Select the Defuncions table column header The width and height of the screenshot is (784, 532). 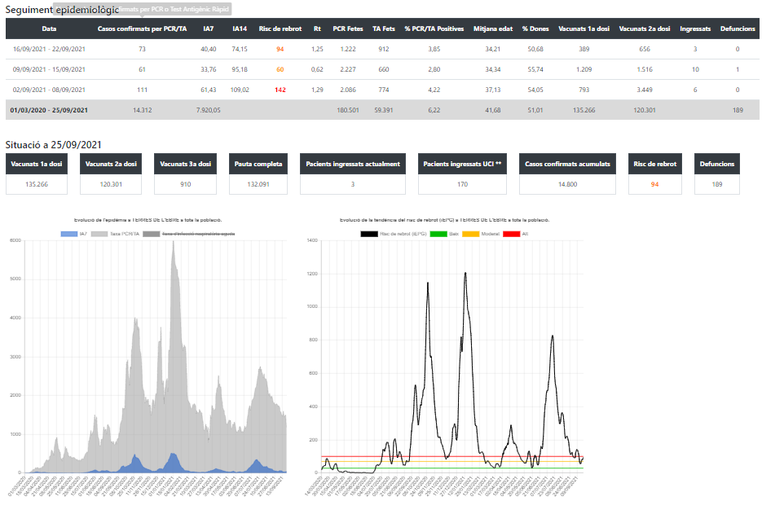(x=738, y=29)
